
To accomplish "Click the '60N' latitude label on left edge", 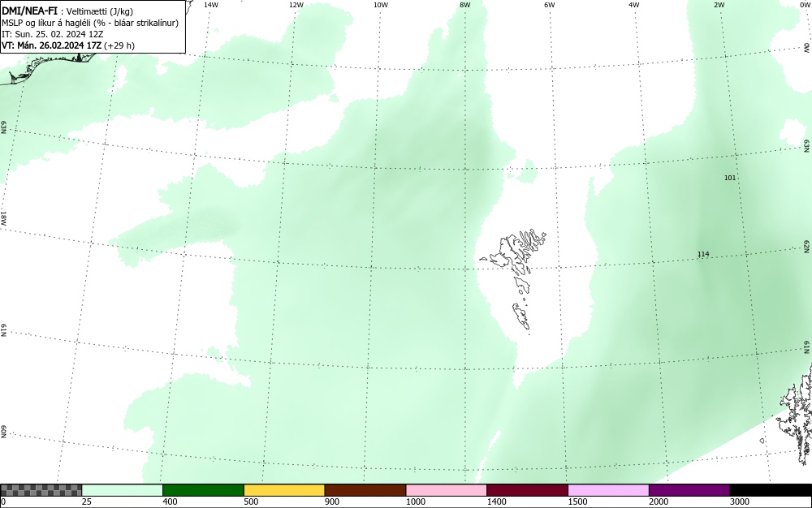I will 3,432.
